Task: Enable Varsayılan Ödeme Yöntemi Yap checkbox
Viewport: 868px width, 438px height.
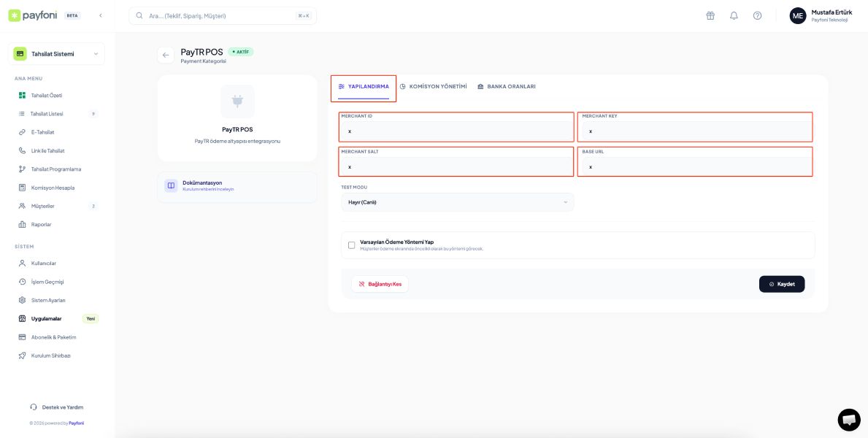Action: pos(352,245)
